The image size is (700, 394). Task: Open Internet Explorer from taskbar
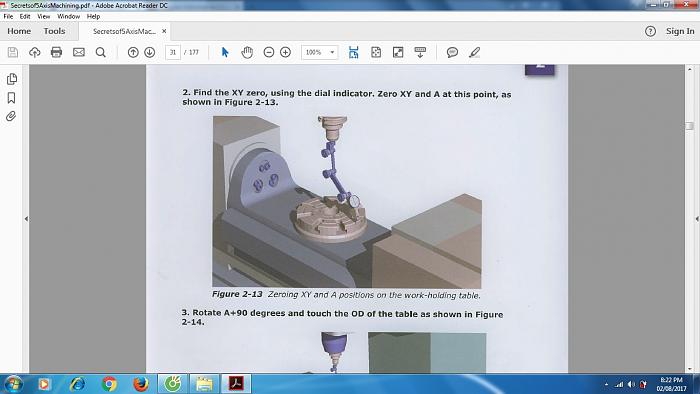tap(77, 384)
